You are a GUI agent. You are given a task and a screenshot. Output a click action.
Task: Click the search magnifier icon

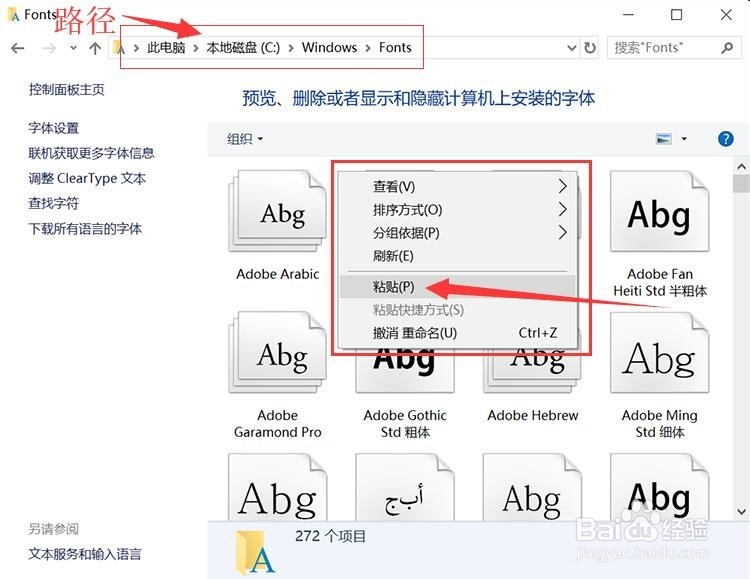(x=727, y=48)
